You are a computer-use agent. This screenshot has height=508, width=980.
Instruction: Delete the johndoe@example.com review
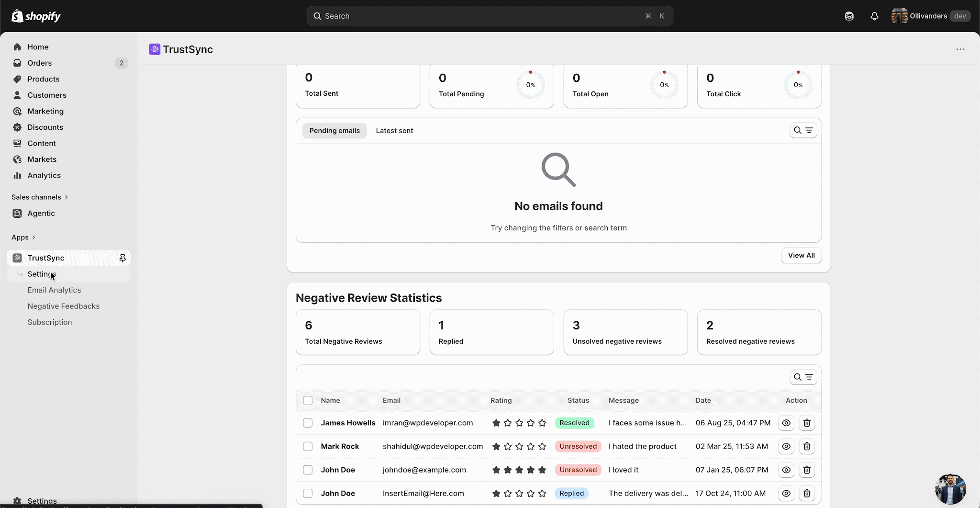pos(807,470)
